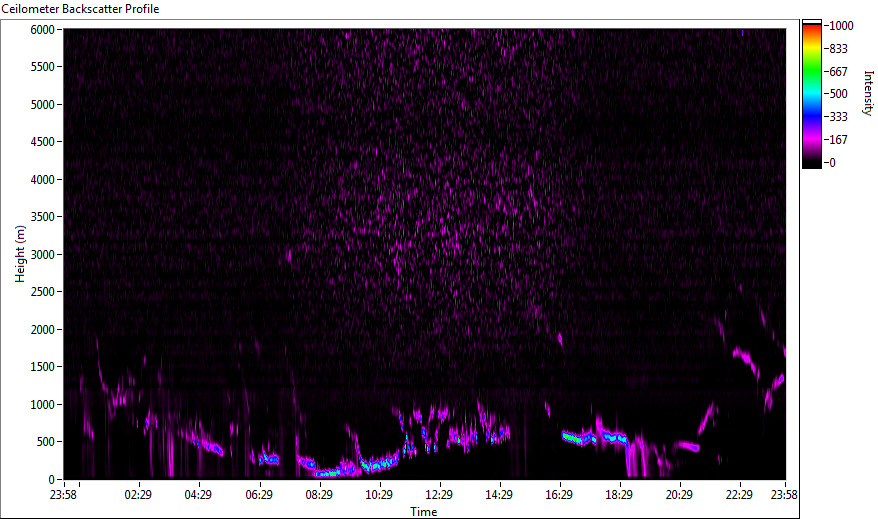Click the 3000 height tick label

pyautogui.click(x=43, y=255)
